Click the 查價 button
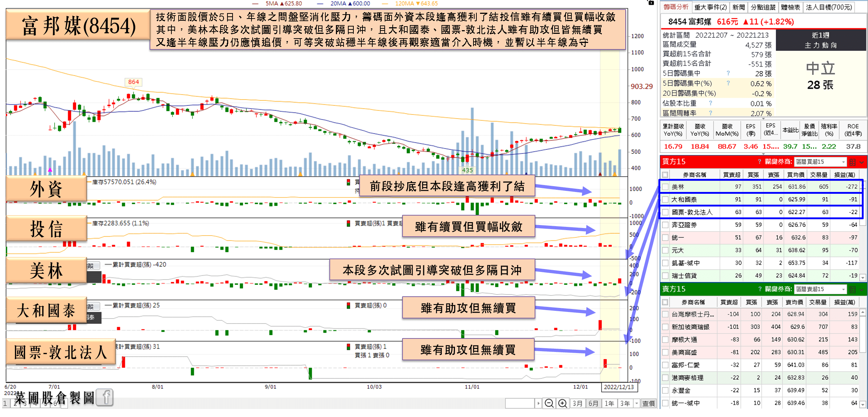The height and width of the screenshot is (417, 868). [648, 403]
